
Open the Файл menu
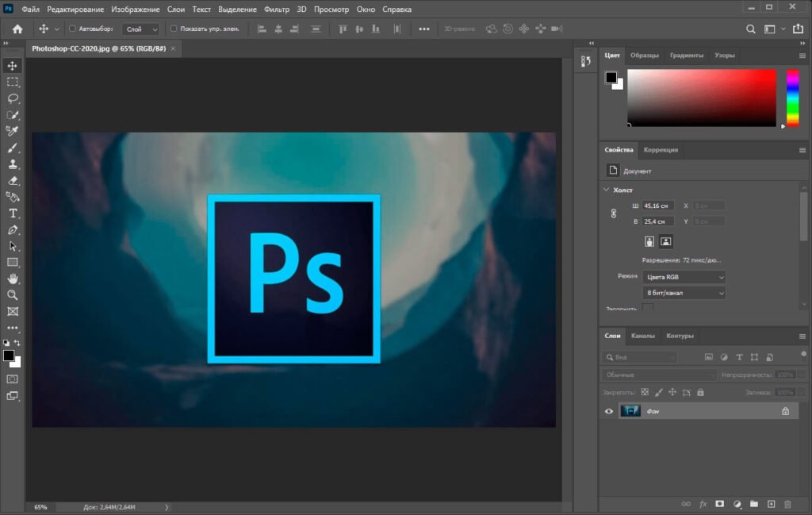(x=31, y=10)
